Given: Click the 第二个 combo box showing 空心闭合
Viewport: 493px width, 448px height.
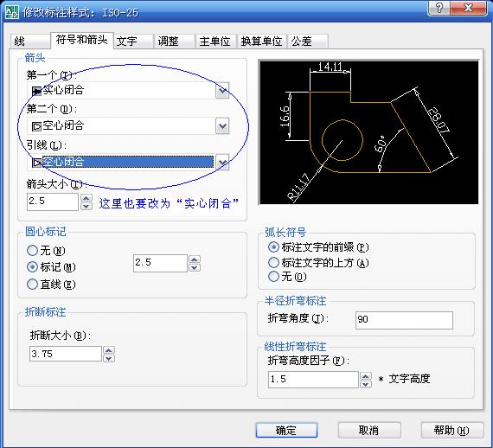Looking at the screenshot, I should pos(128,126).
